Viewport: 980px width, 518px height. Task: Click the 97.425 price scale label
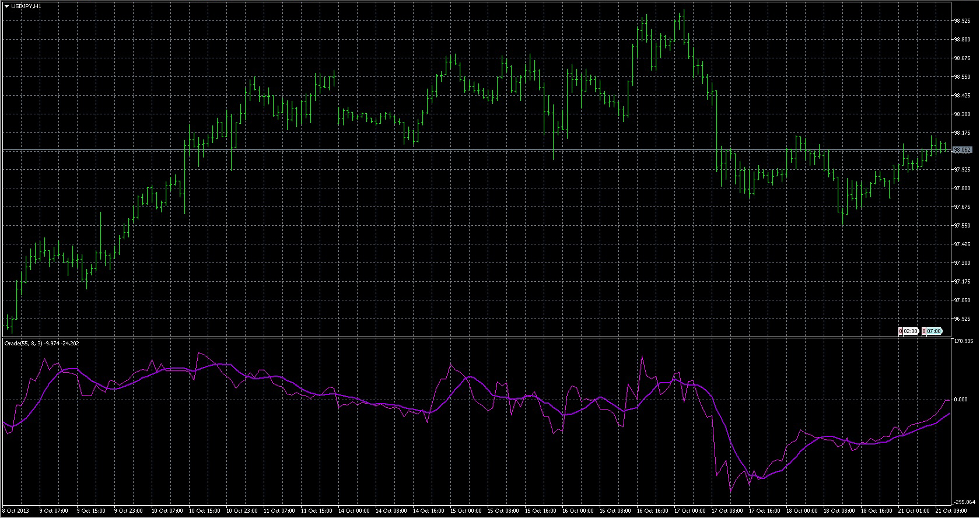click(x=962, y=244)
